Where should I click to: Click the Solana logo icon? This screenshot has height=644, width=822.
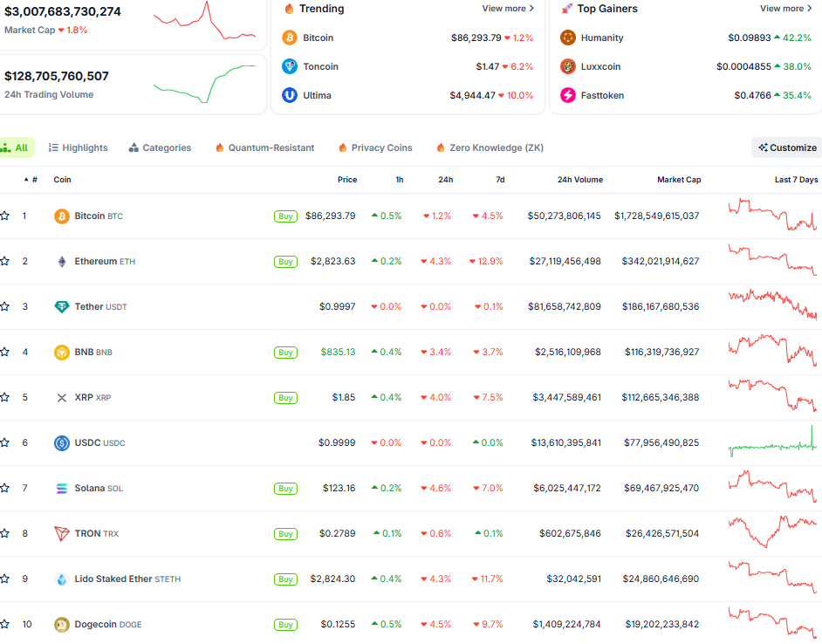pyautogui.click(x=62, y=489)
